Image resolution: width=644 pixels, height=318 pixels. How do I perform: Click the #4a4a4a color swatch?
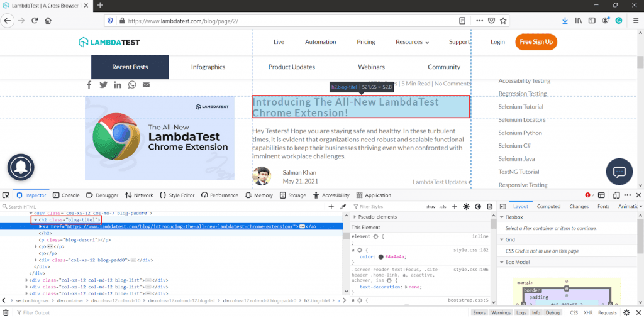point(381,256)
